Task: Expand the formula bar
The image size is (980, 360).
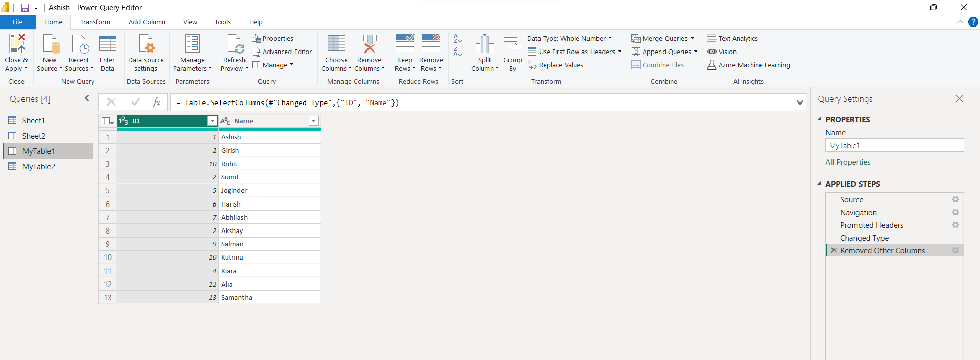Action: coord(800,102)
